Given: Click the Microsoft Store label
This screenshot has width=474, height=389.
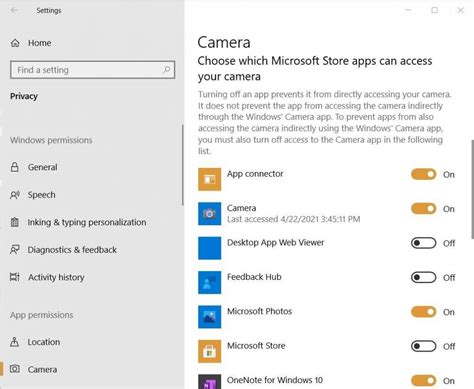Looking at the screenshot, I should click(x=256, y=346).
